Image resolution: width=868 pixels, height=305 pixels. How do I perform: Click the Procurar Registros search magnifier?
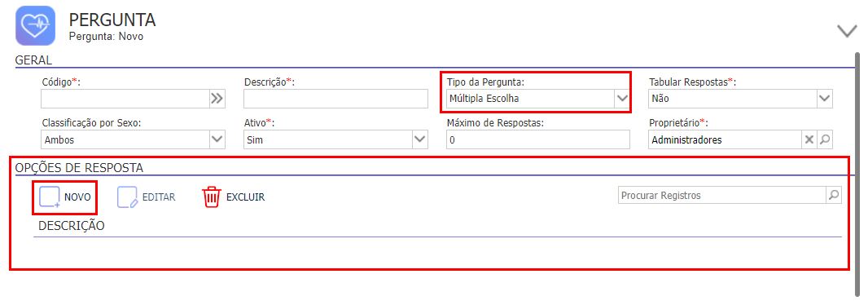(x=833, y=195)
